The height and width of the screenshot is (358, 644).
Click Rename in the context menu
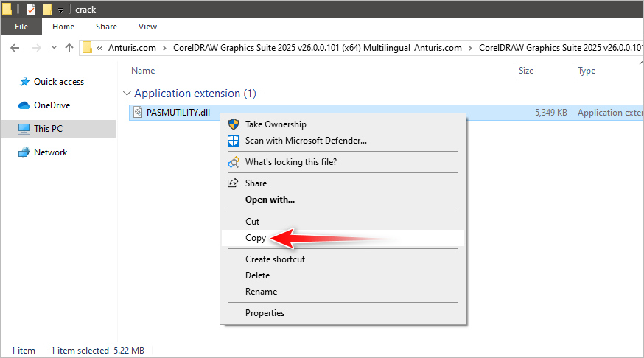[x=261, y=292]
